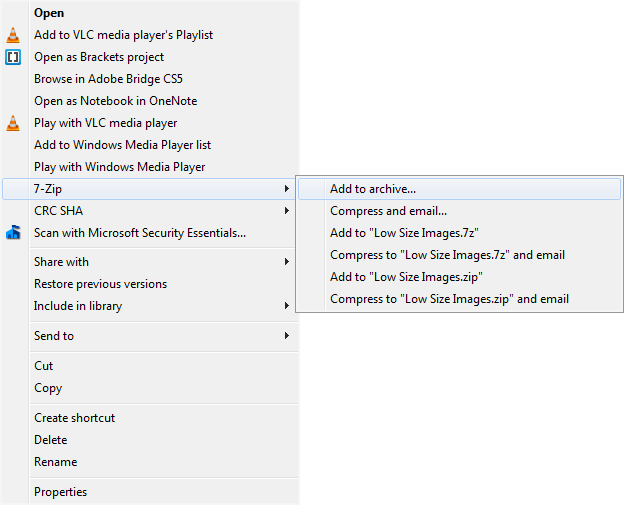
Task: Click the Include in library entry
Action: 150,306
